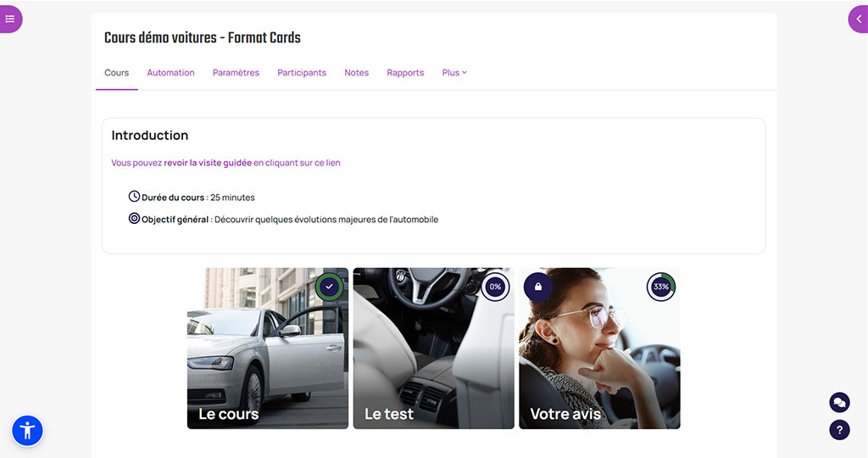The width and height of the screenshot is (868, 458).
Task: Click the 33% progress ring on Votre avis
Action: click(x=661, y=287)
